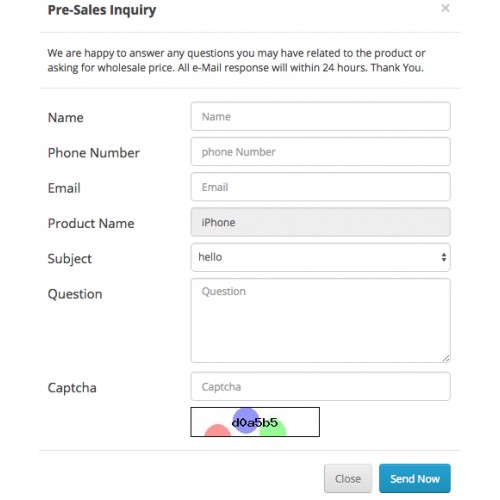This screenshot has width=500, height=500.
Task: Click the Phone Number label
Action: [x=94, y=153]
